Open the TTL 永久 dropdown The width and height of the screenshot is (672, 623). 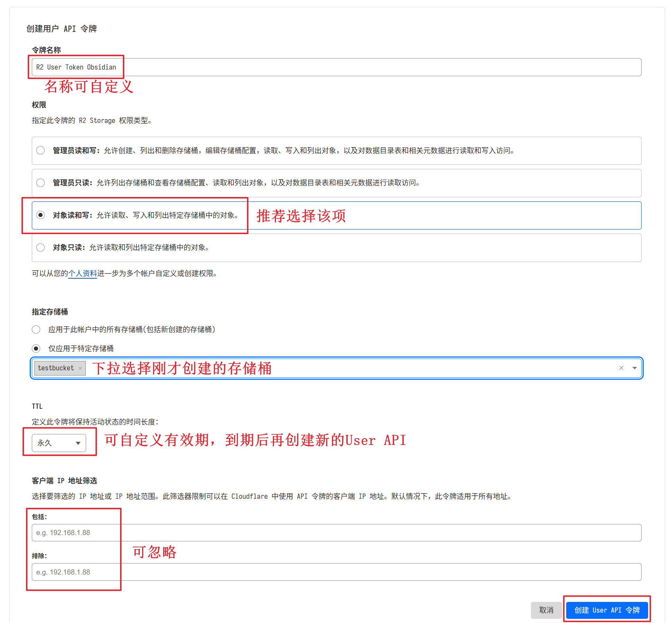59,443
